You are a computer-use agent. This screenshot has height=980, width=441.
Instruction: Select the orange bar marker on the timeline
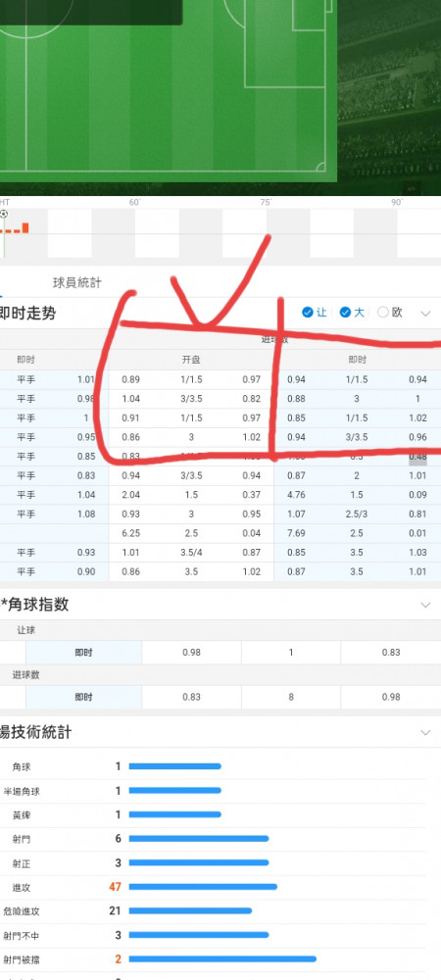(x=25, y=227)
